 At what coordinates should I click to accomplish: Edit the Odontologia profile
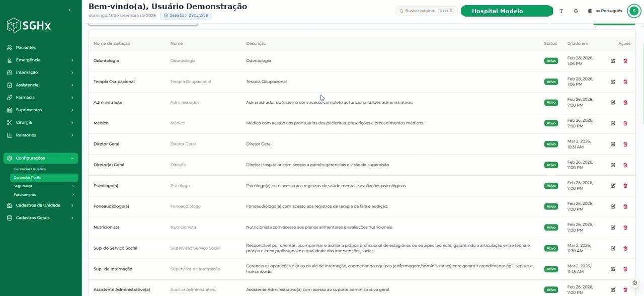coord(613,61)
